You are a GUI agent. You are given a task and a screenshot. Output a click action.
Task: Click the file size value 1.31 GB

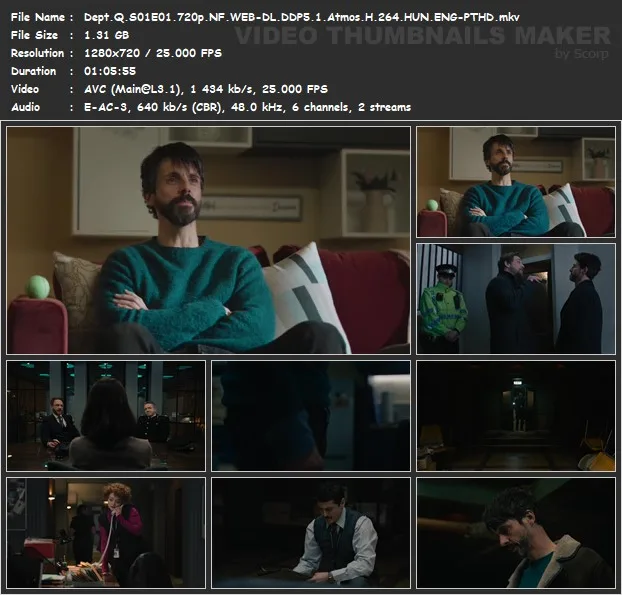pyautogui.click(x=106, y=35)
